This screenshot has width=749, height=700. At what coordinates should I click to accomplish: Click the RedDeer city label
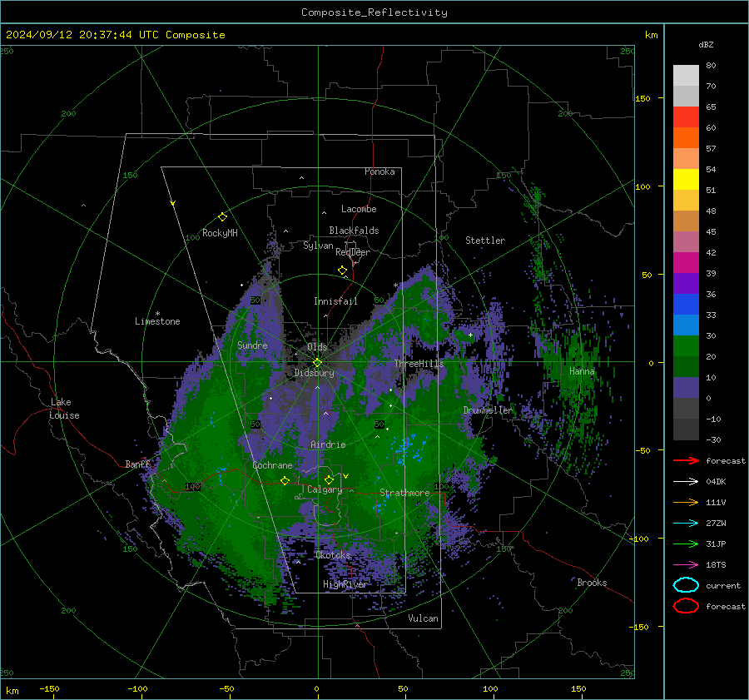[x=353, y=252]
